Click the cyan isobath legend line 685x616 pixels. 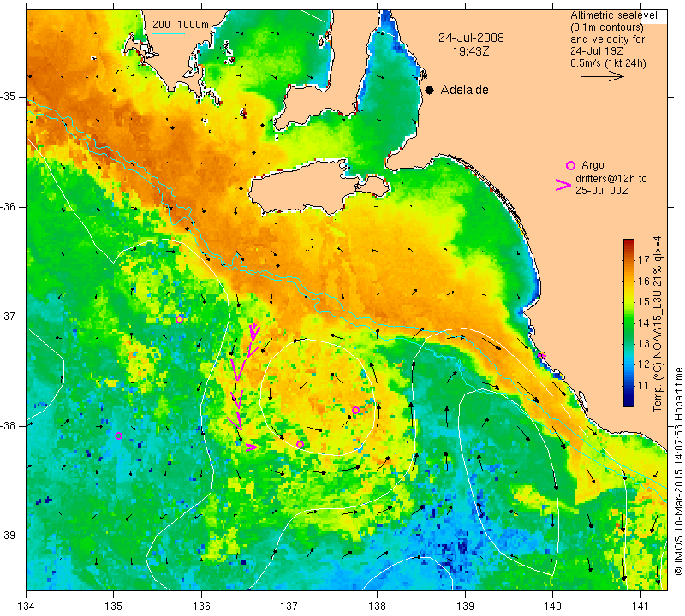[168, 33]
